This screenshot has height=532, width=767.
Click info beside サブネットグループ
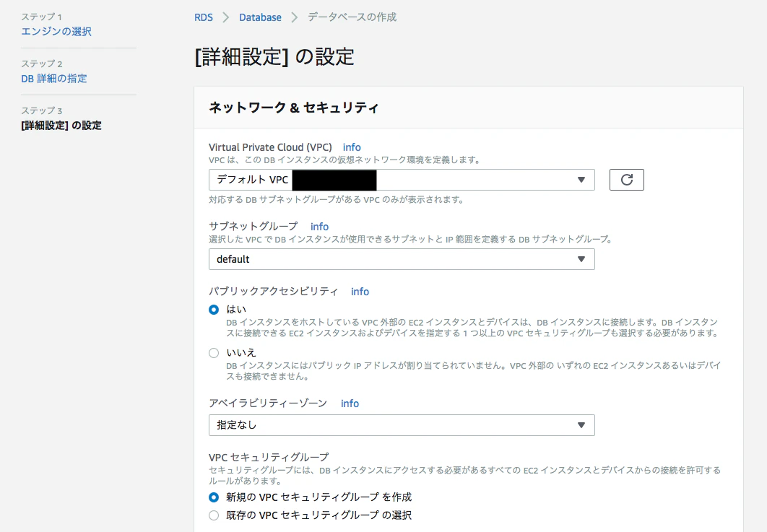(x=319, y=226)
